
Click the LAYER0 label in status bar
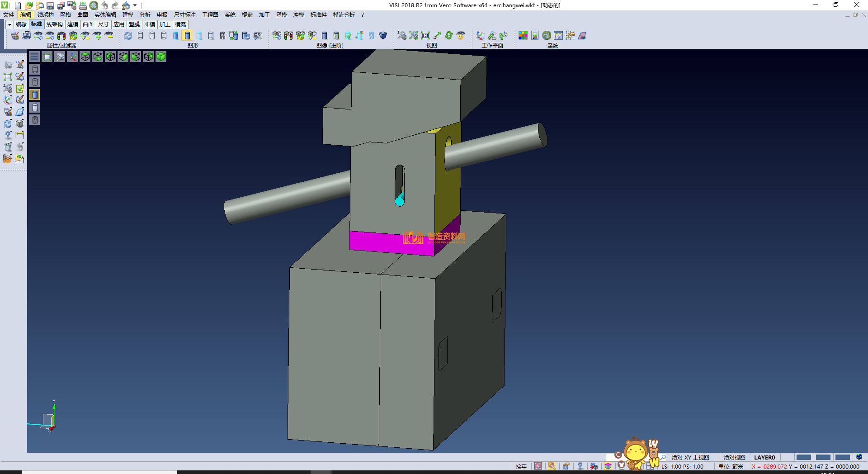click(764, 457)
